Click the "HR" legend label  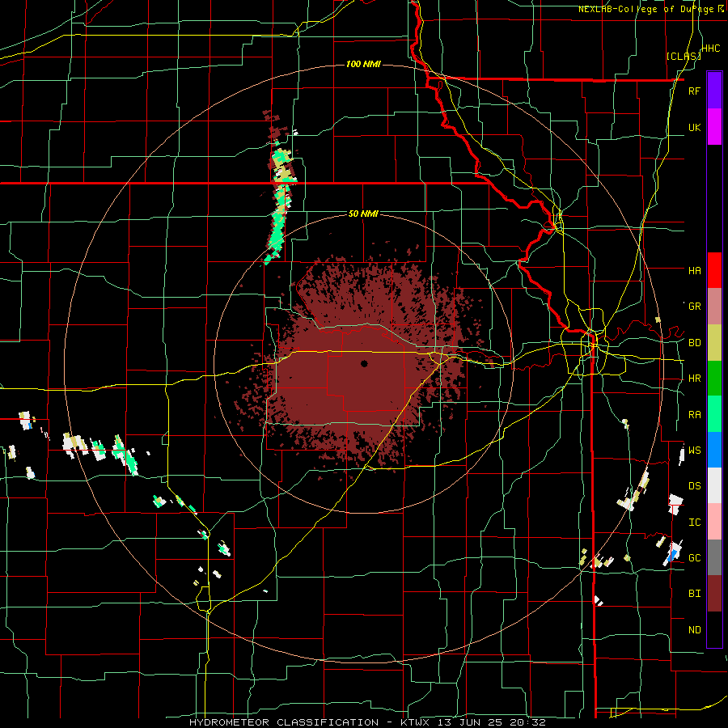point(694,379)
